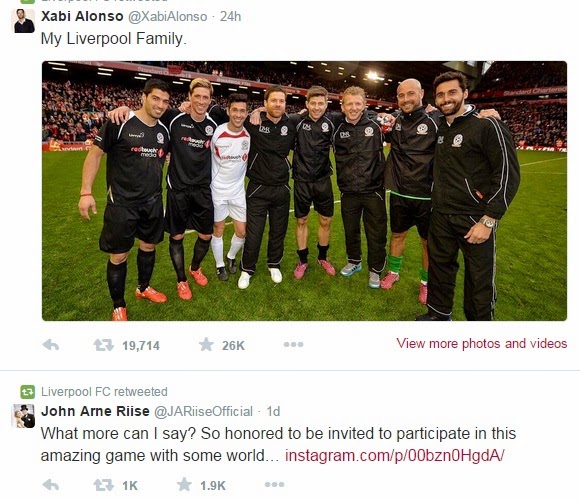Click the green Liverpool FC retweeted icon
Viewport: 580px width, 501px height.
pos(28,391)
